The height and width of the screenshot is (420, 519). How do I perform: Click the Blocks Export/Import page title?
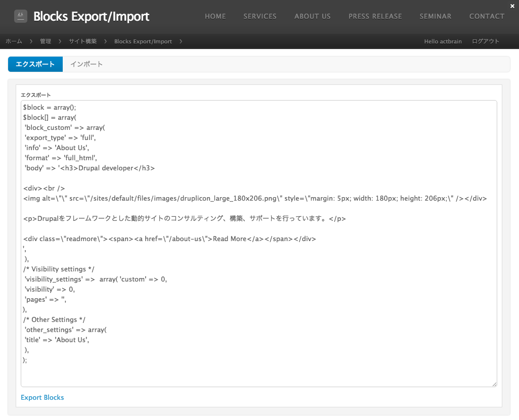point(91,16)
